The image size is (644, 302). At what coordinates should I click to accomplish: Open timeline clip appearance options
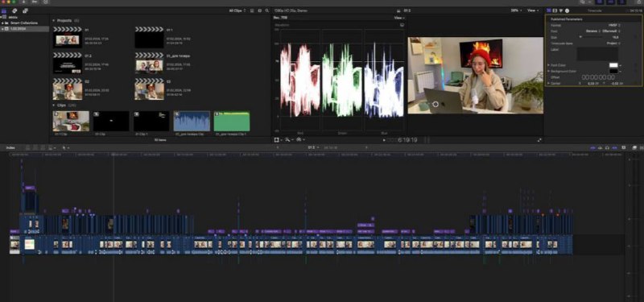[623, 147]
